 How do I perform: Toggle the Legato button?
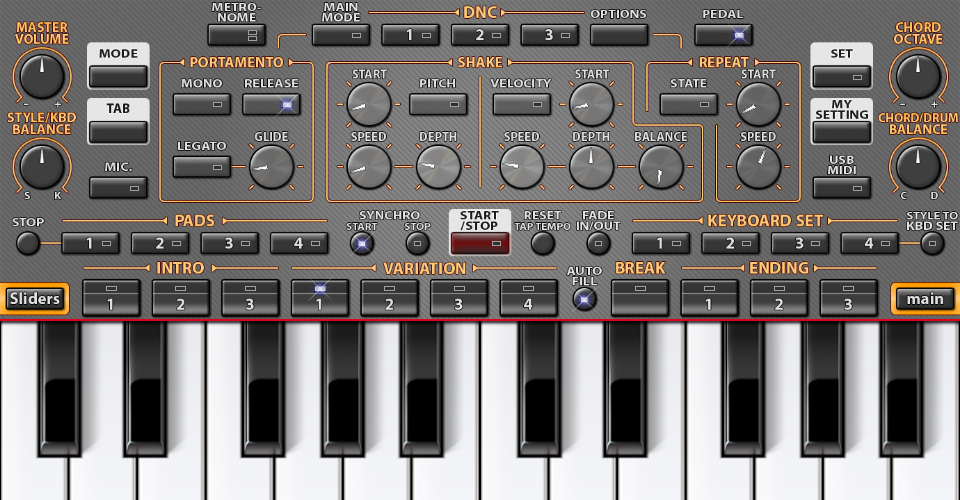[201, 166]
